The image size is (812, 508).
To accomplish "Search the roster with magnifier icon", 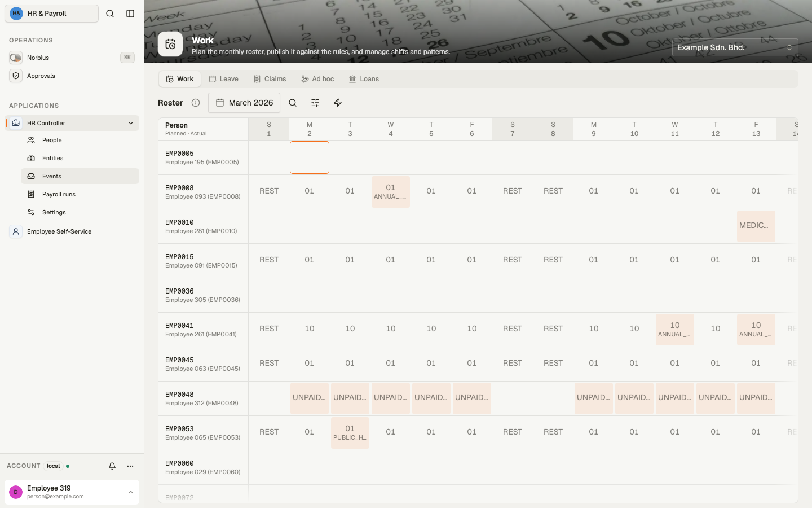I will [293, 103].
